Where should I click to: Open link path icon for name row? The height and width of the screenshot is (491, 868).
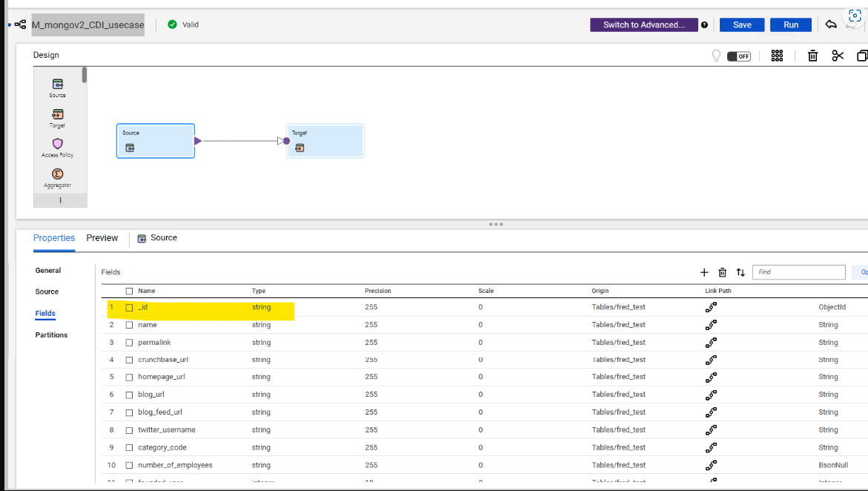(711, 325)
